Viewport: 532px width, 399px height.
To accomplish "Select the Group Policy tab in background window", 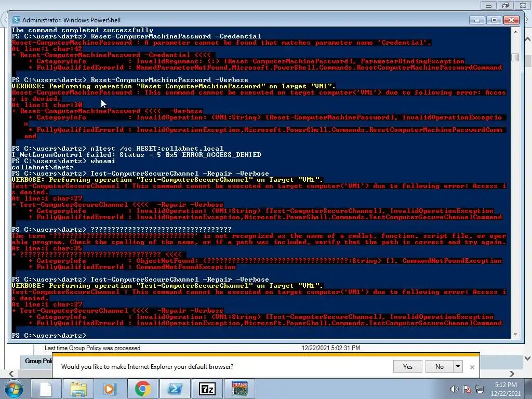I will [x=38, y=361].
